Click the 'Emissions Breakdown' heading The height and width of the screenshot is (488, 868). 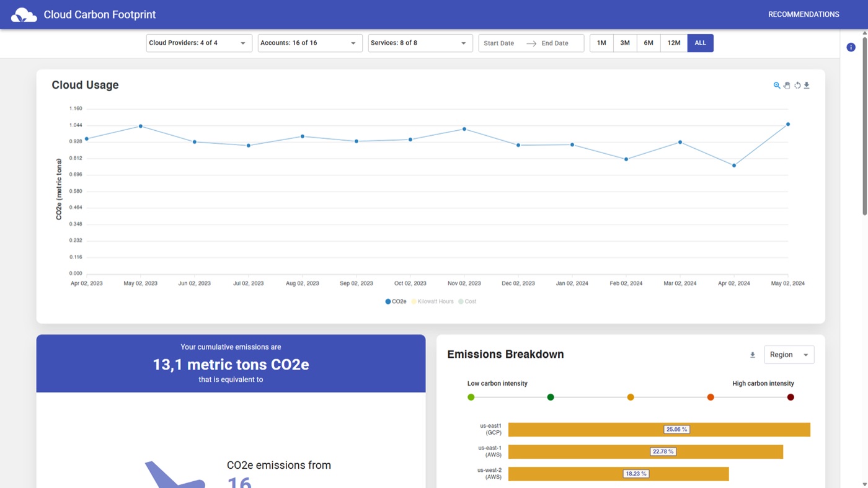pos(505,355)
